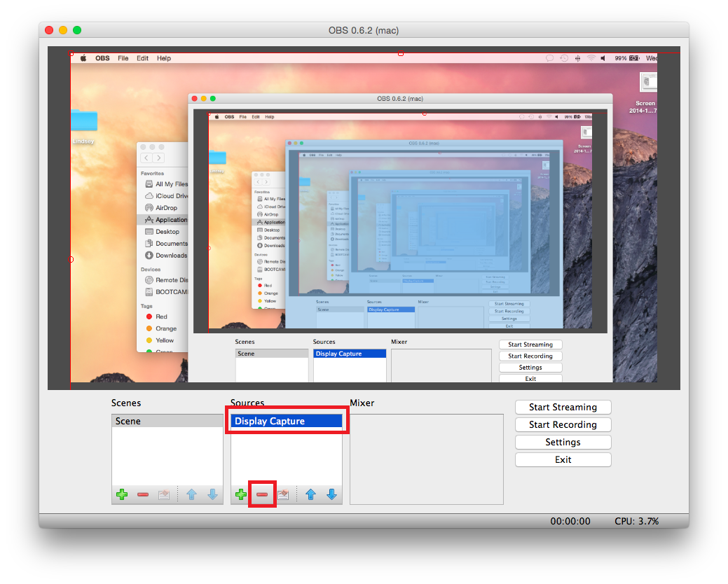Click the Yellow tag in outer previewed Finder sidebar
Screen dimensions: 728x584
pos(160,340)
